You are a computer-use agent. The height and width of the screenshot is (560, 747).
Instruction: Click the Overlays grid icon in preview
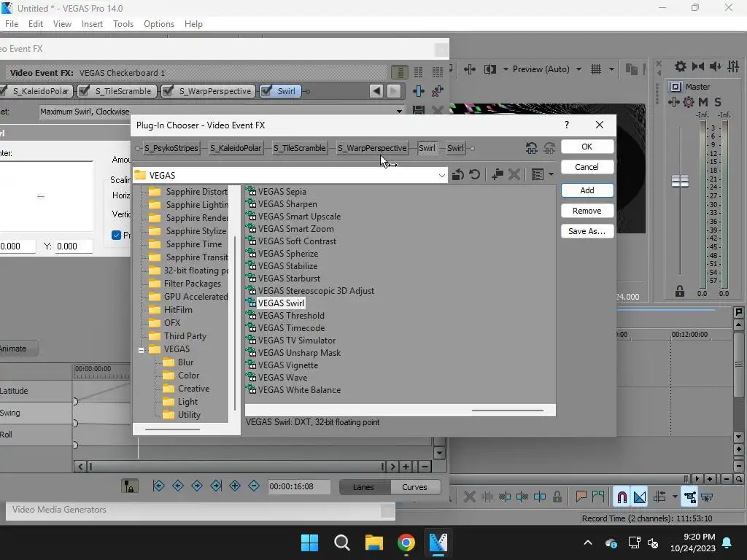pos(596,69)
